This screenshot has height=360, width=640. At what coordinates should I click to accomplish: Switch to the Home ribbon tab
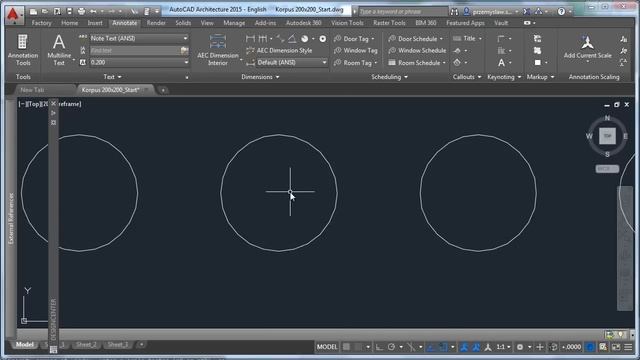click(x=69, y=23)
